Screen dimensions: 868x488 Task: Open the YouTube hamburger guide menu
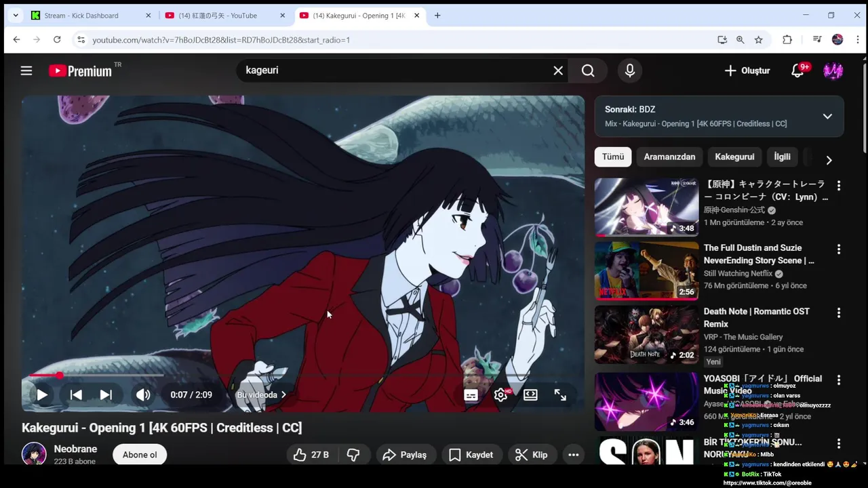pos(26,70)
